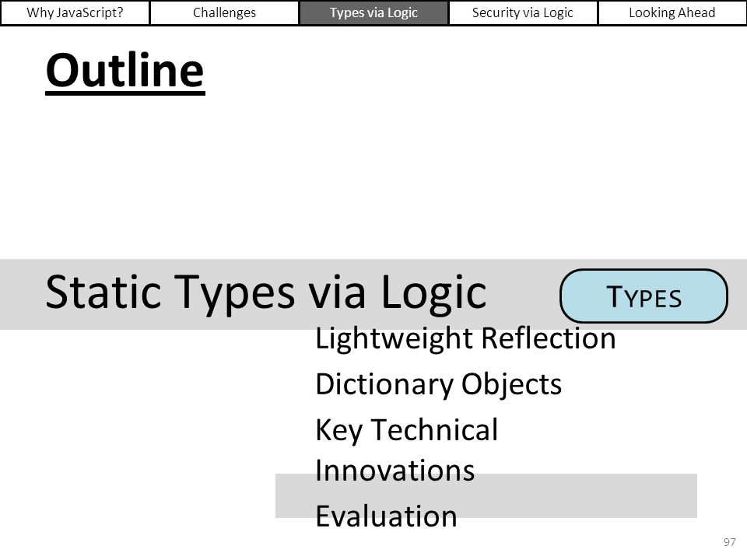Screen dimensions: 747x560
Task: Go to the Security via Logic tab
Action: coord(523,12)
